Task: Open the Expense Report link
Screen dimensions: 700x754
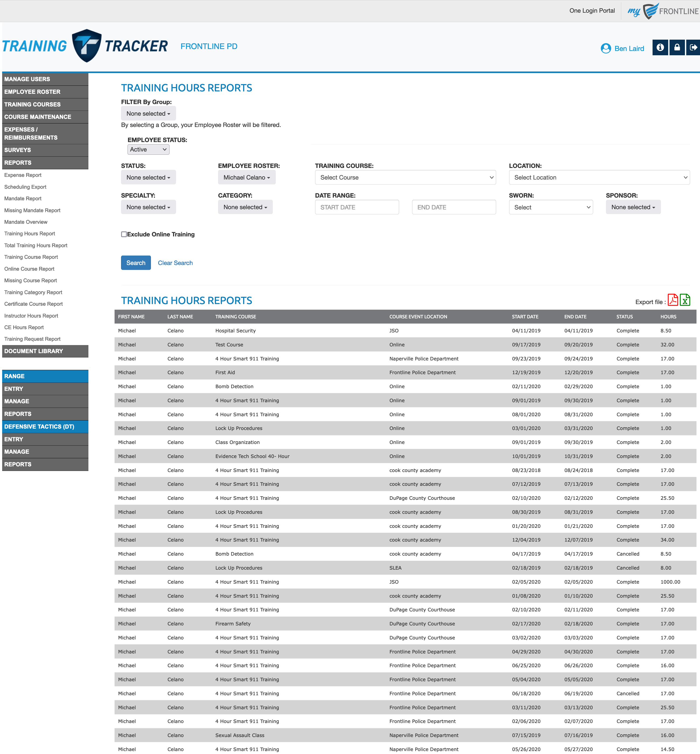Action: pos(23,175)
